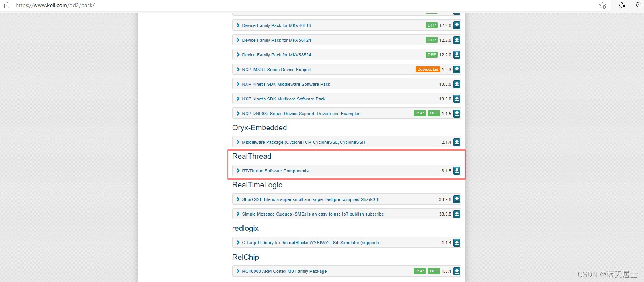Image resolution: width=644 pixels, height=282 pixels.
Task: Click version 1.1.4 of redBlocks library
Action: [x=446, y=243]
